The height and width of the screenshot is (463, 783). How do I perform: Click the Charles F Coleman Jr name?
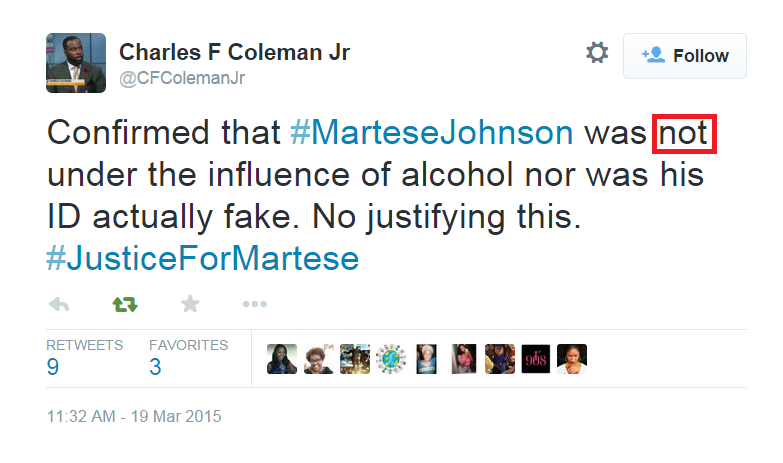[234, 52]
